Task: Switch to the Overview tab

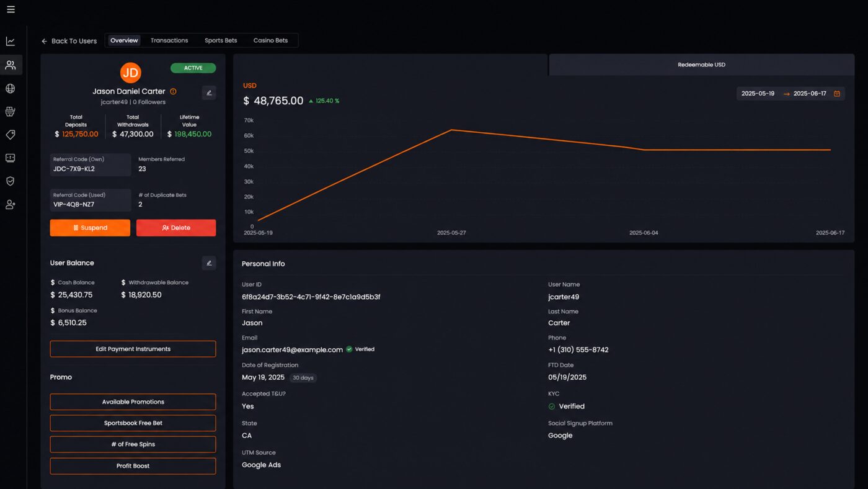Action: coord(124,40)
